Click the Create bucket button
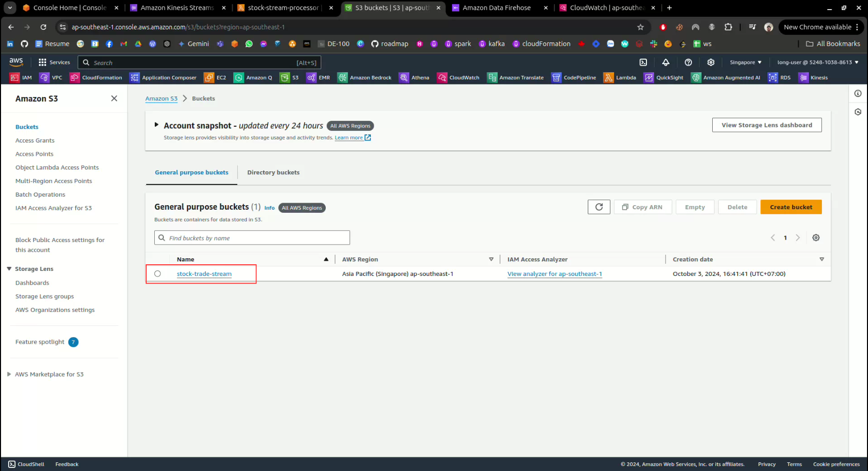Viewport: 868px width, 471px height. pyautogui.click(x=791, y=207)
